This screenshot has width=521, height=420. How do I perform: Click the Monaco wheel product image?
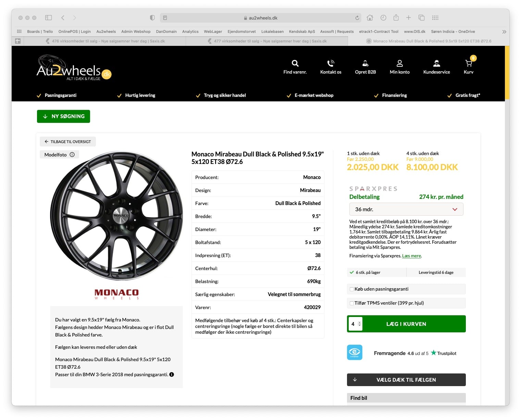[x=116, y=216]
